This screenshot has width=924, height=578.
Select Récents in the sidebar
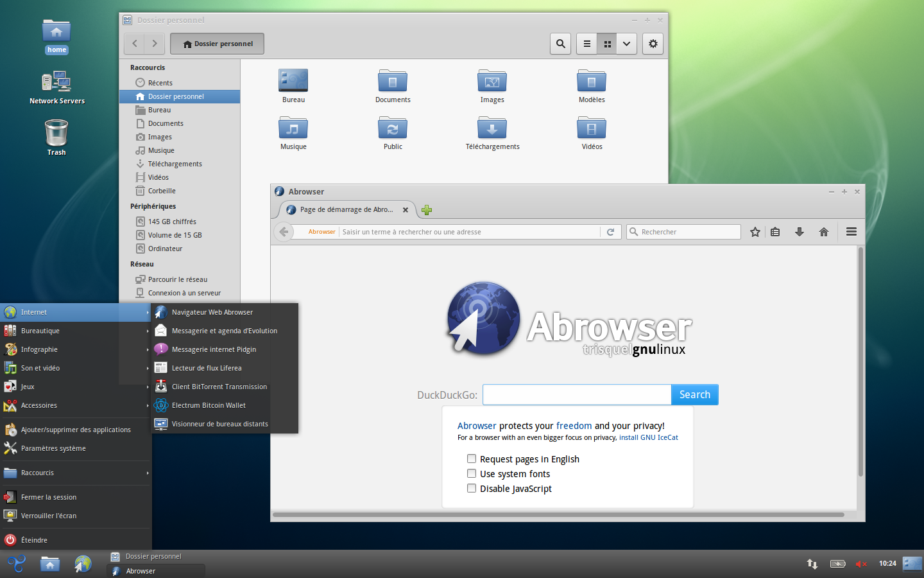pyautogui.click(x=180, y=83)
